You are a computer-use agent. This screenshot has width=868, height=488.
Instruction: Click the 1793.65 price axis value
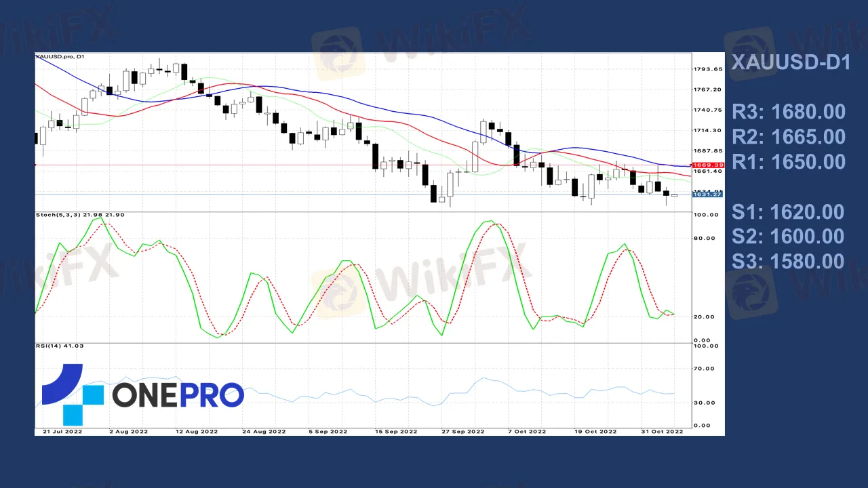708,69
